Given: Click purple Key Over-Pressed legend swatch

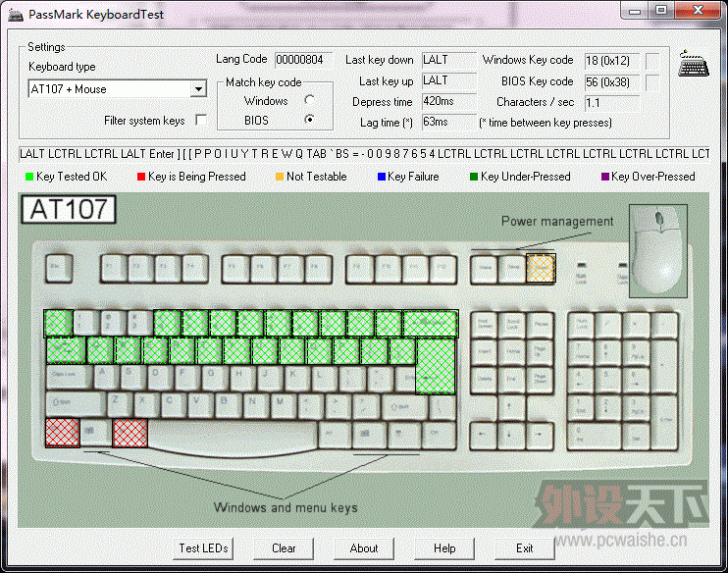Looking at the screenshot, I should [605, 177].
